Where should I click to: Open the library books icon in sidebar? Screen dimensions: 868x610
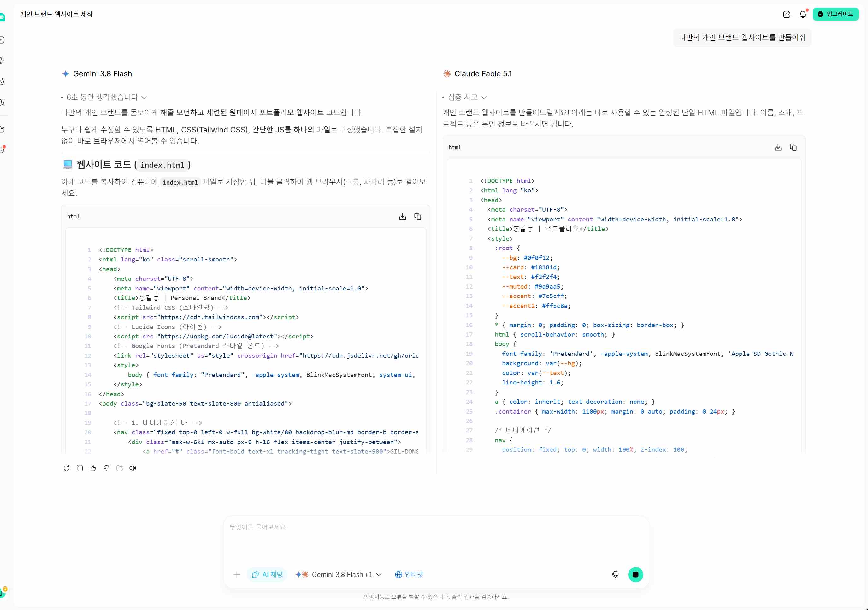pos(2,103)
